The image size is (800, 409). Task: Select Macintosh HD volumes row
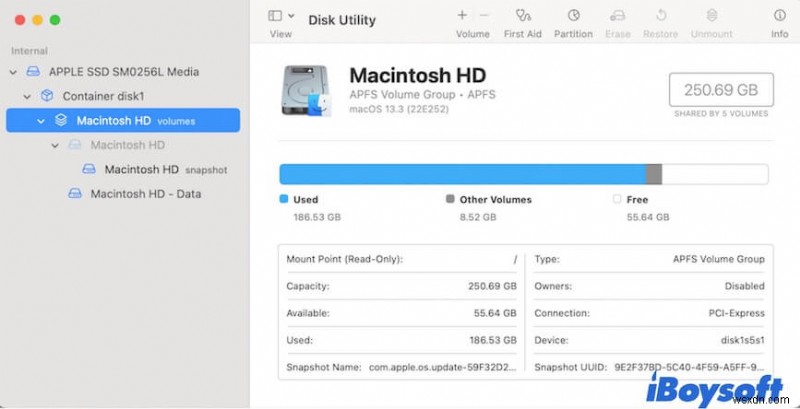(x=123, y=120)
